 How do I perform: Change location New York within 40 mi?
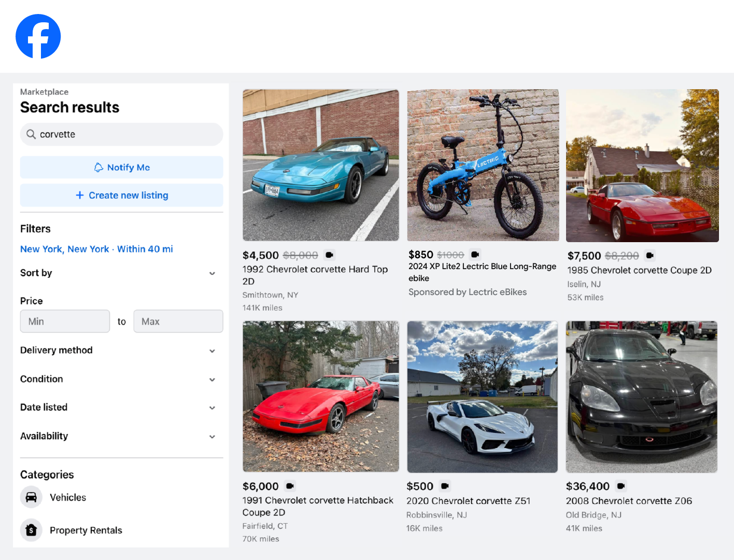point(96,249)
